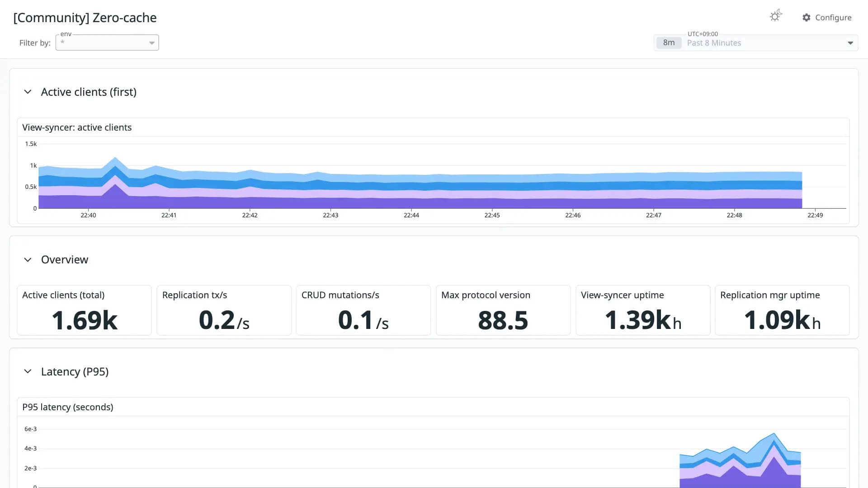
Task: Click the 1.5k y-axis label on active clients chart
Action: pyautogui.click(x=31, y=144)
